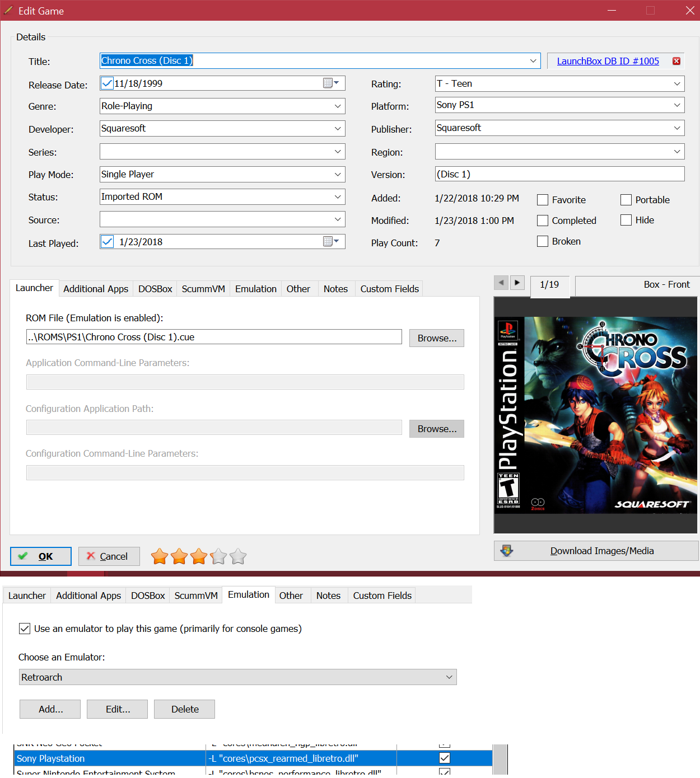
Task: Enable the Hide checkbox
Action: (x=626, y=220)
